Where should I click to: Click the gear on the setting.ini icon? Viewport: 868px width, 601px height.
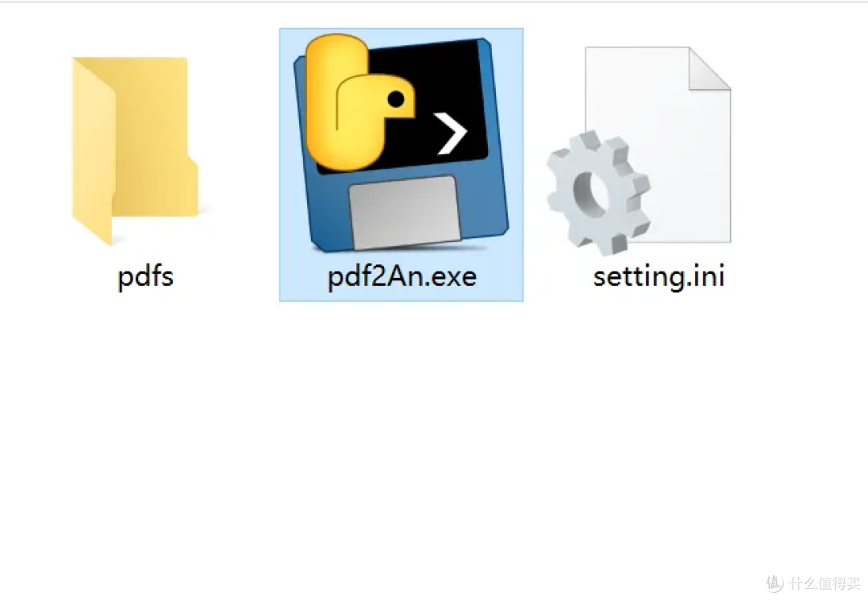(598, 193)
